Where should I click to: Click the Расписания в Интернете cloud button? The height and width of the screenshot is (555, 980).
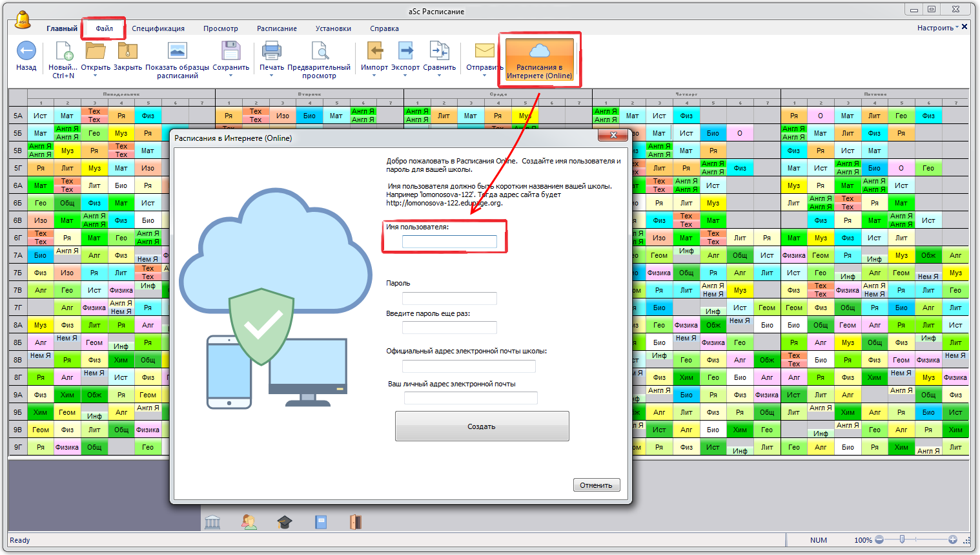(539, 59)
